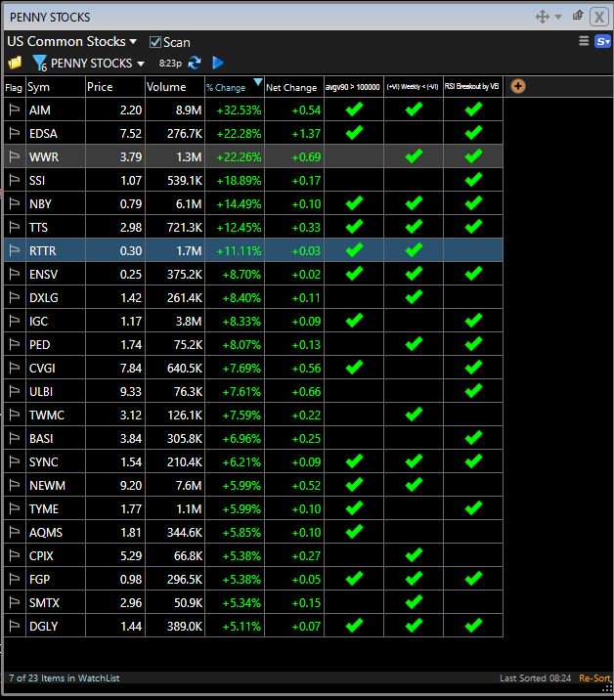
Task: Open dropdown arrow next to move icon
Action: pos(557,17)
